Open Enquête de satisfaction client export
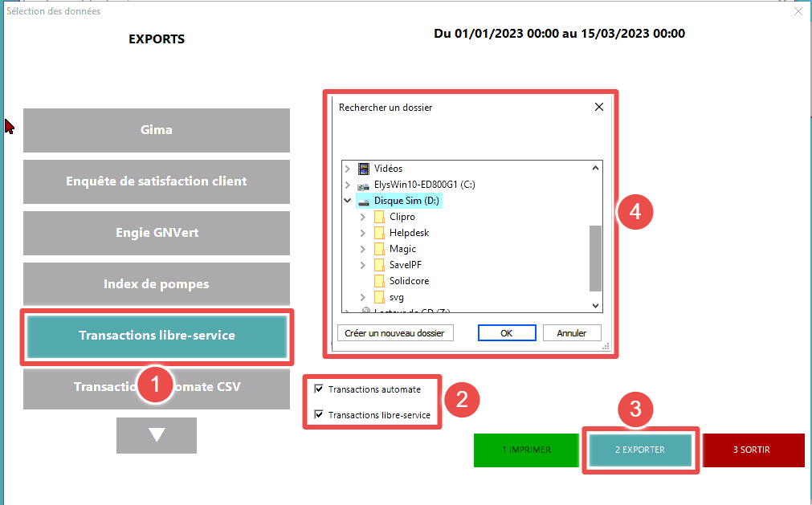This screenshot has width=812, height=505. click(x=156, y=181)
